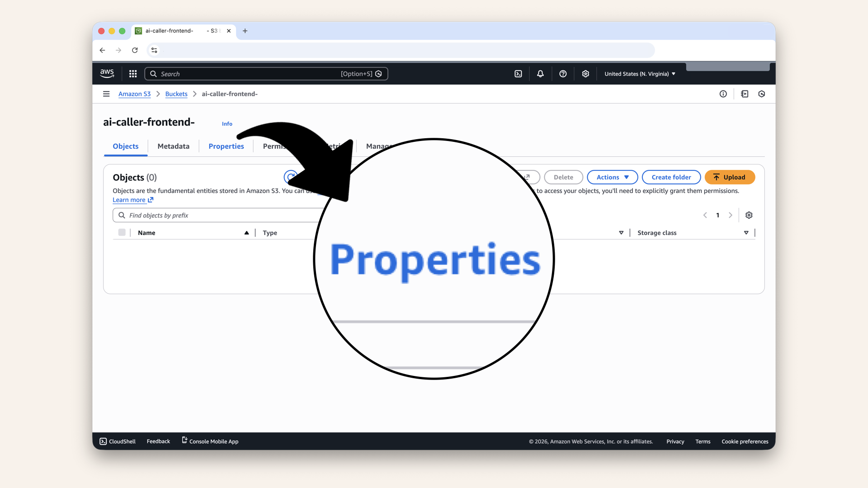Expand the United States (N. Virginia) region selector
The image size is (868, 488).
tap(639, 73)
